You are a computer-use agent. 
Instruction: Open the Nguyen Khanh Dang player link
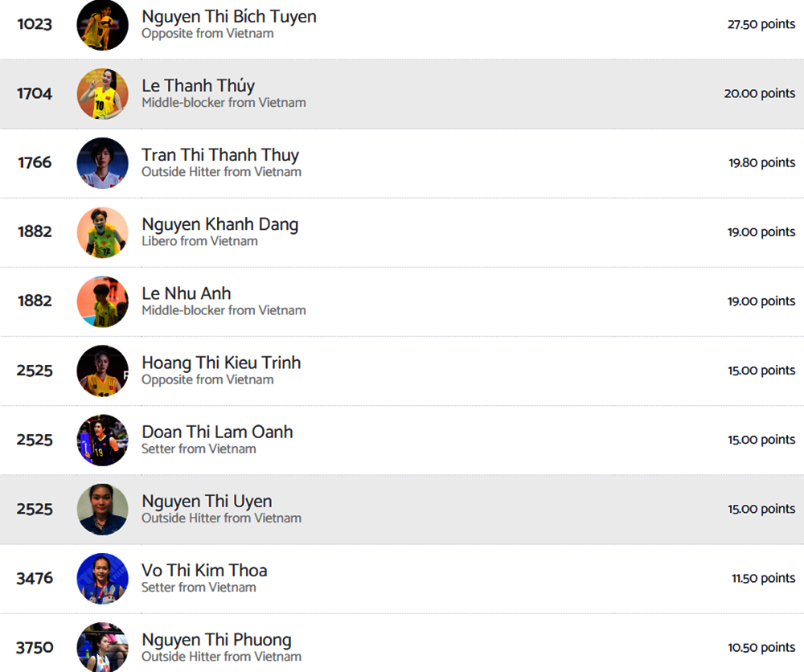tap(219, 224)
